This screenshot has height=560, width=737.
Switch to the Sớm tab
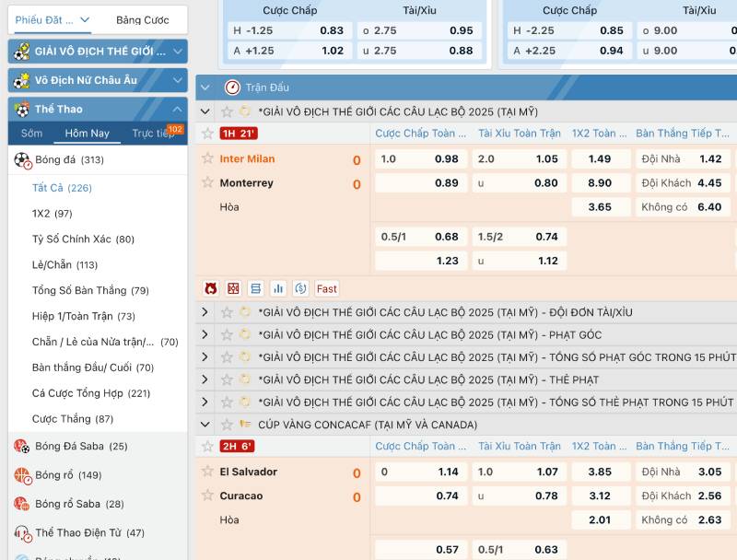pyautogui.click(x=32, y=134)
